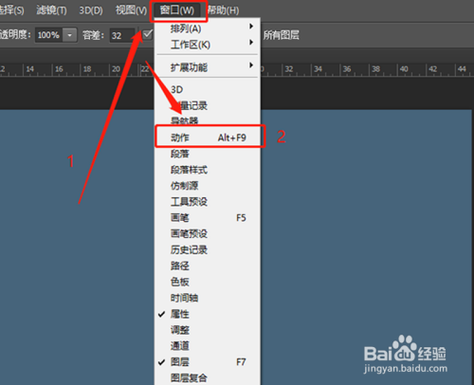Screen dimensions: 474x385
Task: Select 路径 menu entry
Action: click(207, 266)
